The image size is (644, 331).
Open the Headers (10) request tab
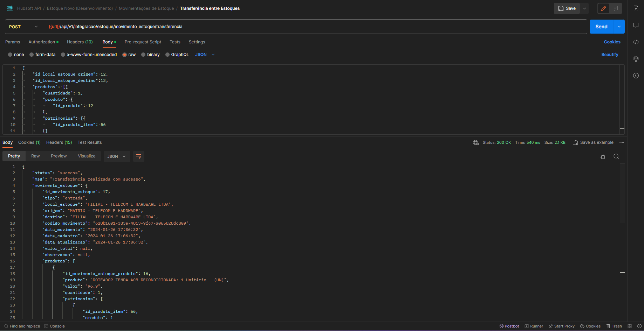click(x=80, y=42)
